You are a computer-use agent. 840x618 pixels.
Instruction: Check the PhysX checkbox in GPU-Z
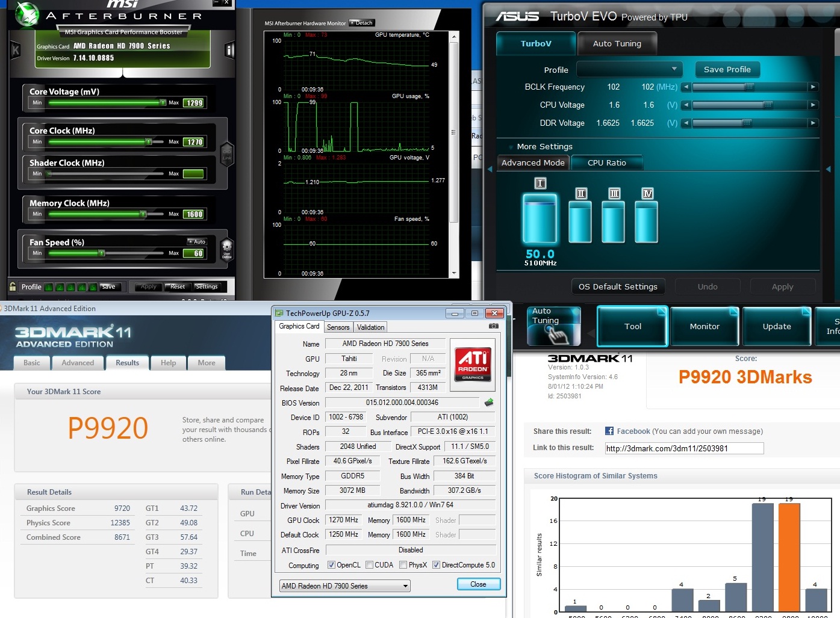pyautogui.click(x=403, y=565)
